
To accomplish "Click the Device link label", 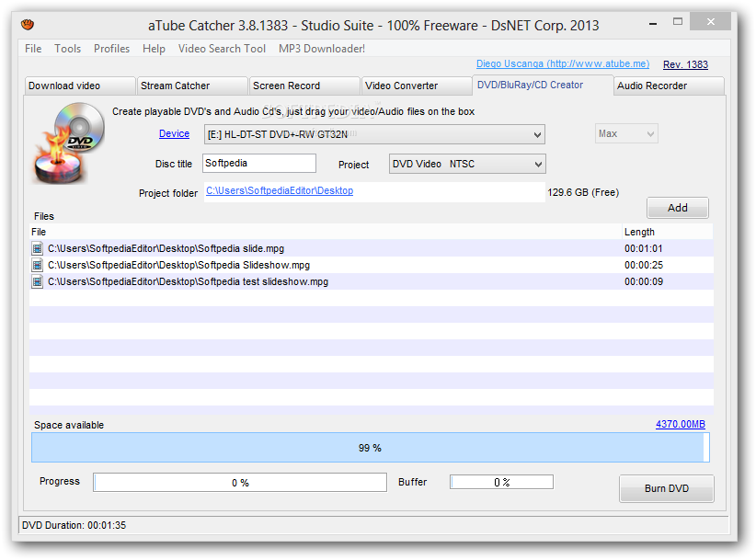I will point(174,133).
